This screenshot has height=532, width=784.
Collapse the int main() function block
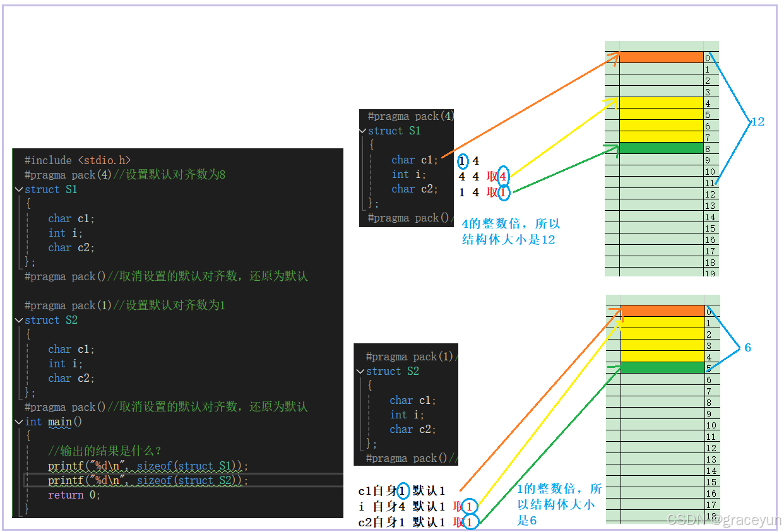[x=18, y=421]
